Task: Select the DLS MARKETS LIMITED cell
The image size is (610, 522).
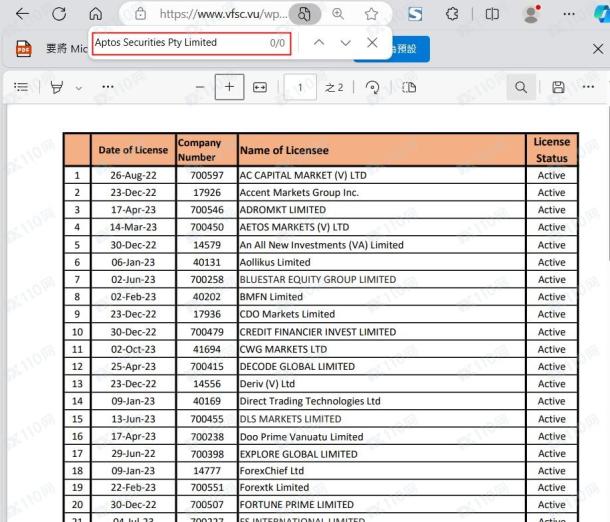Action: click(382, 419)
